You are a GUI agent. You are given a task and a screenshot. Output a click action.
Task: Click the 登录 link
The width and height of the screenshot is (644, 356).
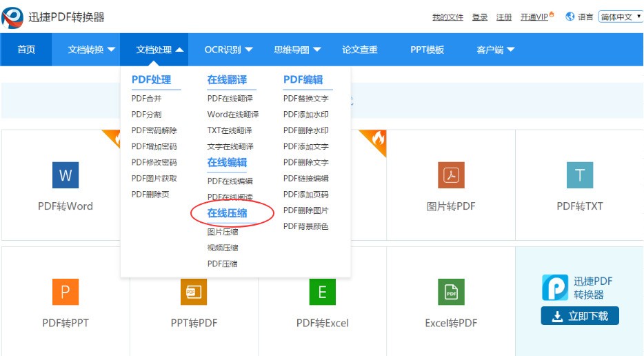click(x=480, y=17)
